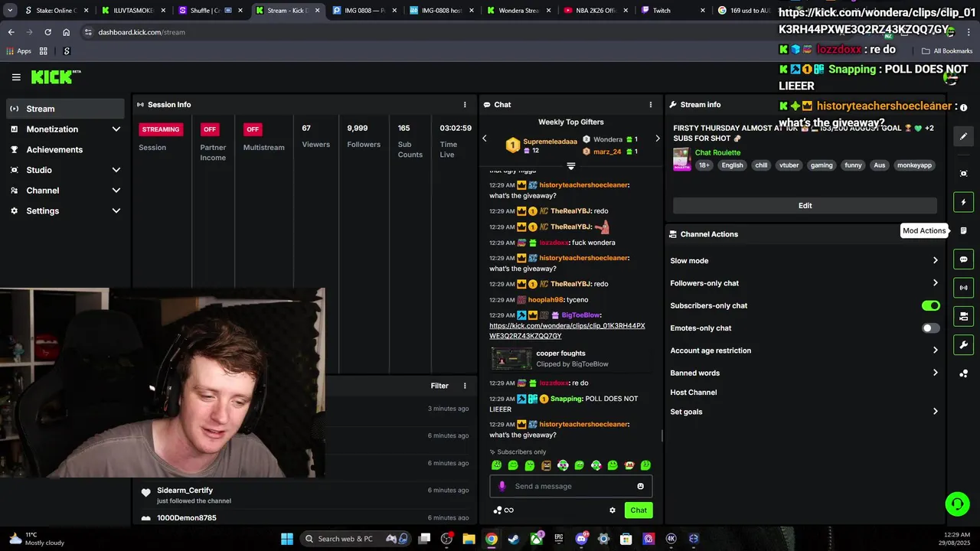
Task: Click the purple microphone icon in message box
Action: (x=502, y=486)
